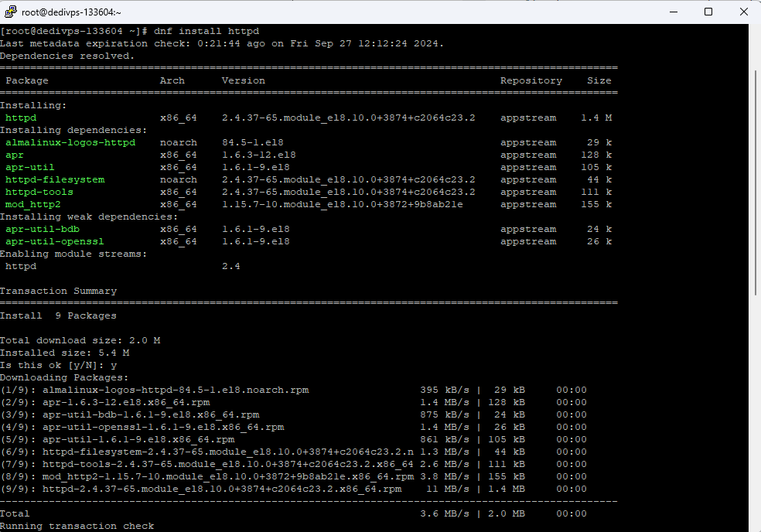This screenshot has width=761, height=532.
Task: Click the 'dnf install httpd' command text
Action: point(206,31)
